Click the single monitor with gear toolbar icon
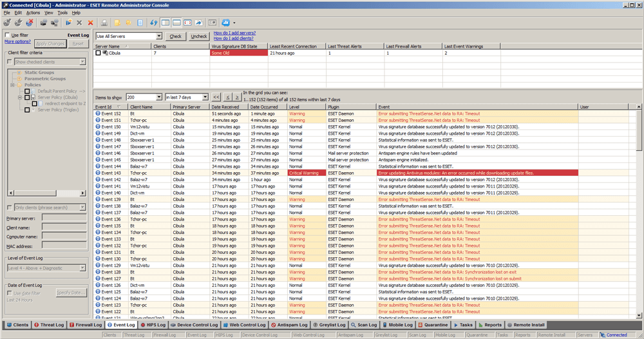Screen dimensions: 644x339 point(43,23)
